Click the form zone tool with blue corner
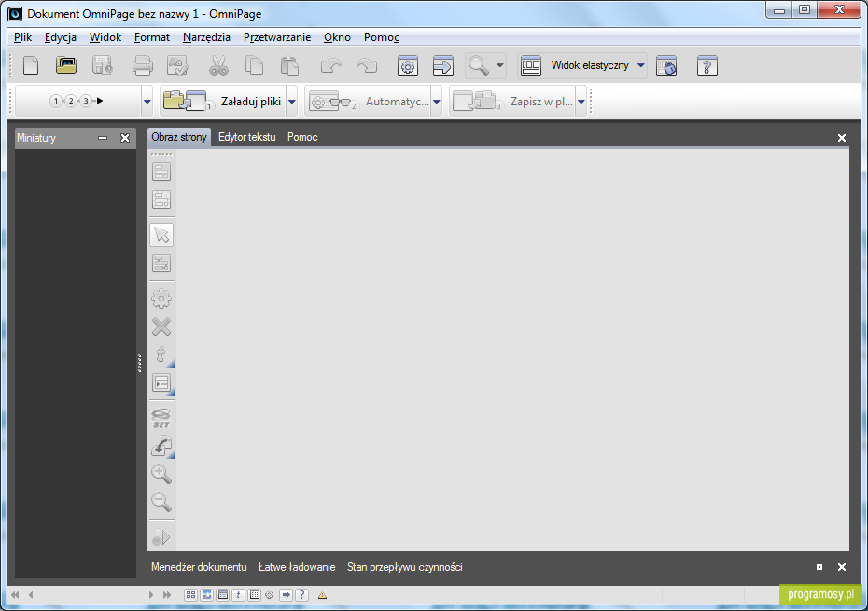868x611 pixels. (x=161, y=383)
